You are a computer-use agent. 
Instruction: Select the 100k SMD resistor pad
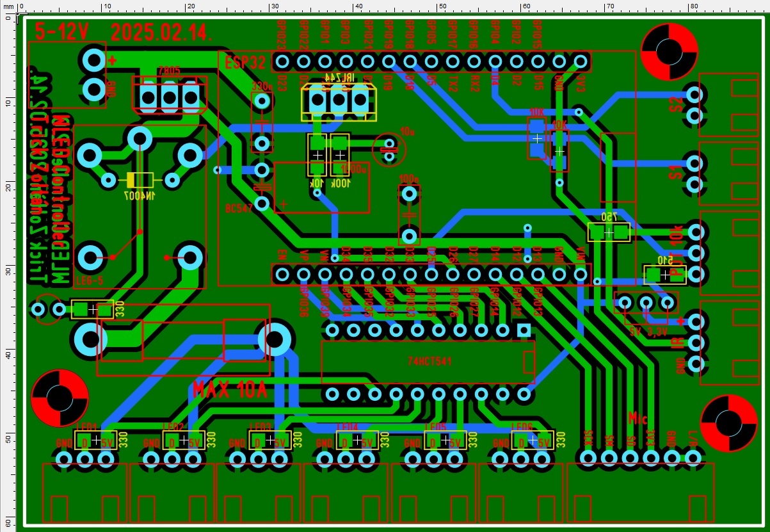[340, 155]
